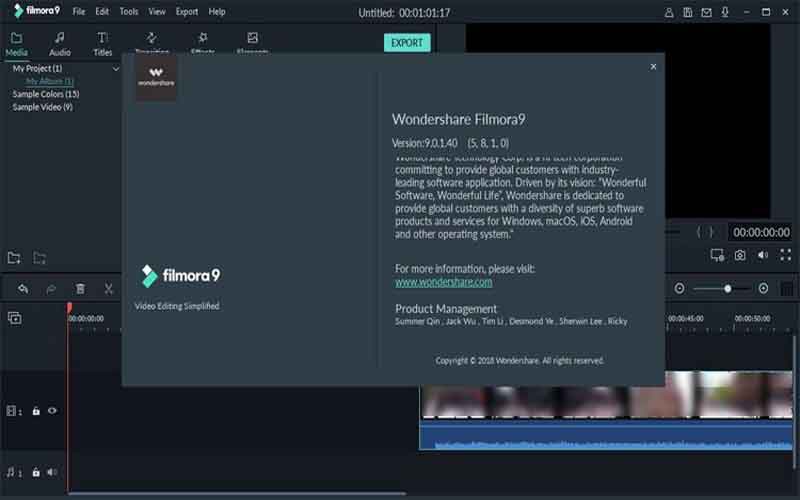Click the video track 1 icon
Viewport: 800px width, 500px height.
(x=13, y=411)
